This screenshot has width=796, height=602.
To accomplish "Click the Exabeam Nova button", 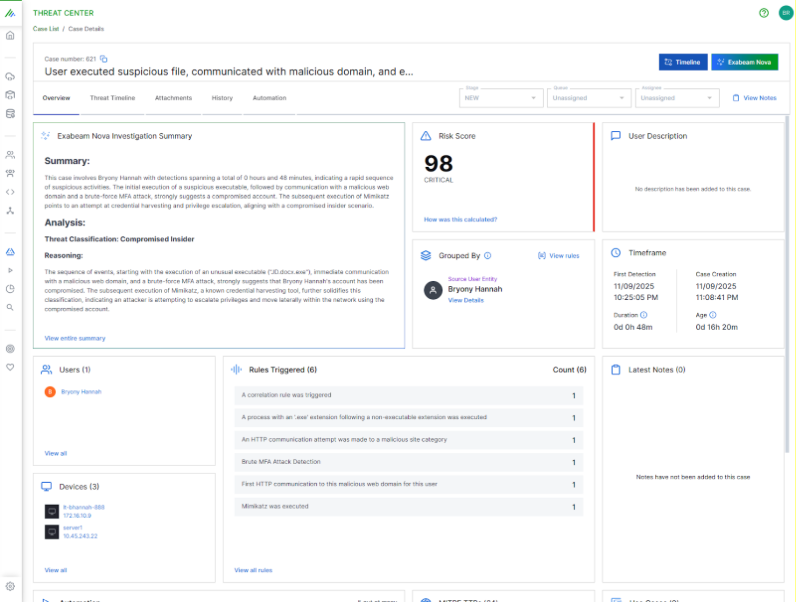I will [744, 62].
